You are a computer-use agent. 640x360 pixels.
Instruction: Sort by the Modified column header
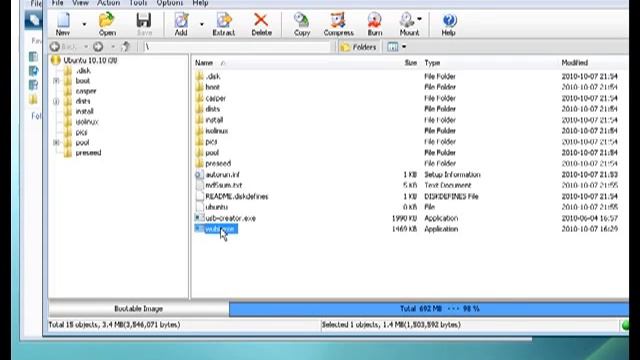point(575,63)
